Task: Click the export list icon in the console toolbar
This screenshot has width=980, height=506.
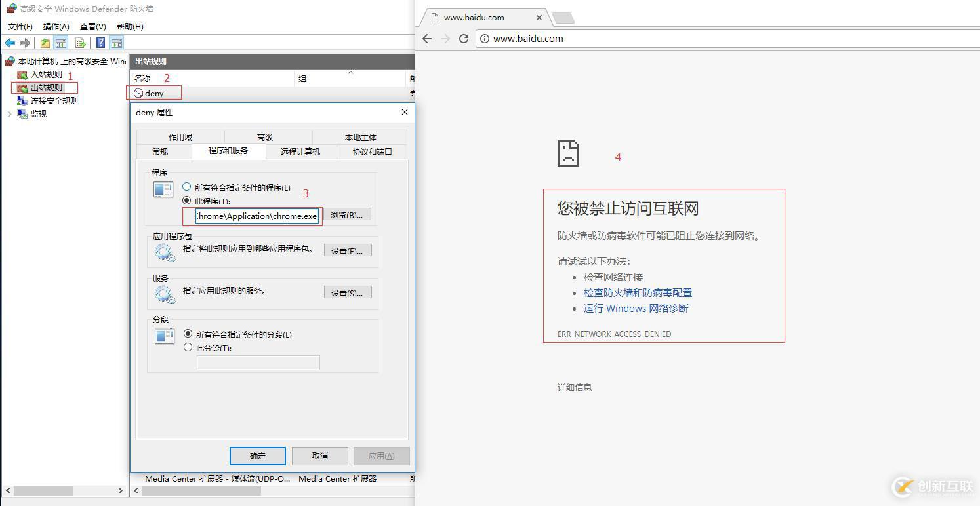Action: (x=80, y=43)
